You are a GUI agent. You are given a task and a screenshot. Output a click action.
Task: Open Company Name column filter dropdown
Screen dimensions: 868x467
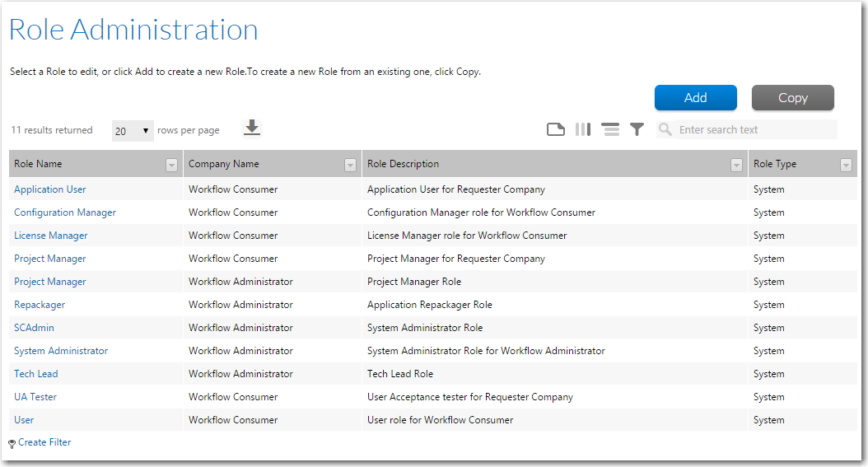(x=350, y=165)
